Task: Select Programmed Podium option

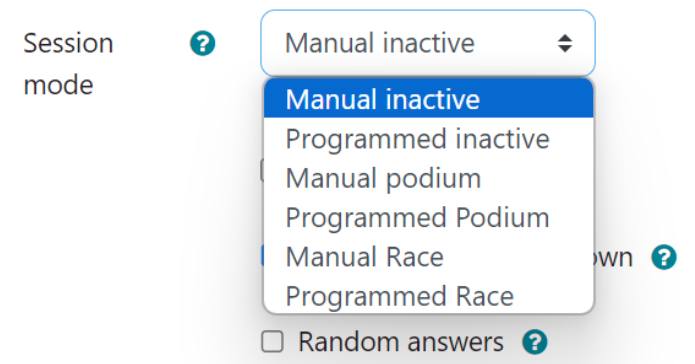Action: (x=428, y=218)
